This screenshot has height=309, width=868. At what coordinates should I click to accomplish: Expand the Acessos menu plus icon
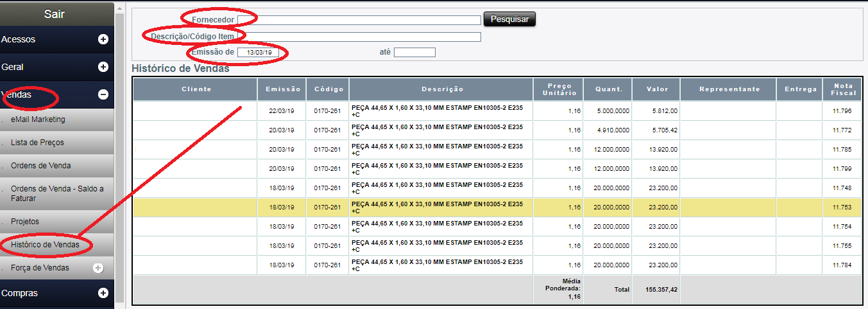[103, 39]
